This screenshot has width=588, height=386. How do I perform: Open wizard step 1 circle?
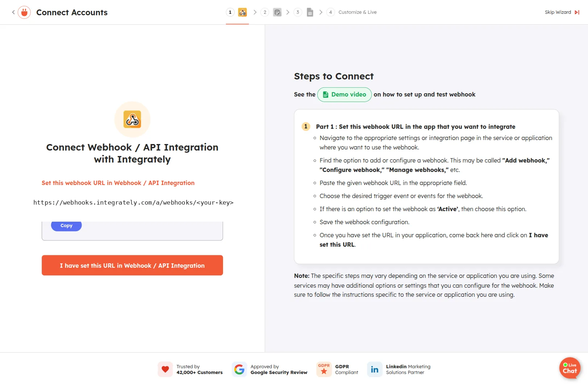230,12
